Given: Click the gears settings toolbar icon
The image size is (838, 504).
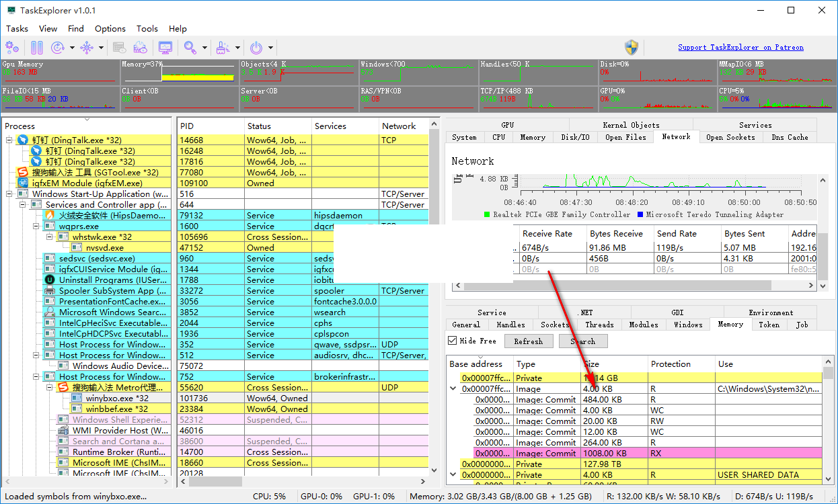Looking at the screenshot, I should [x=12, y=48].
